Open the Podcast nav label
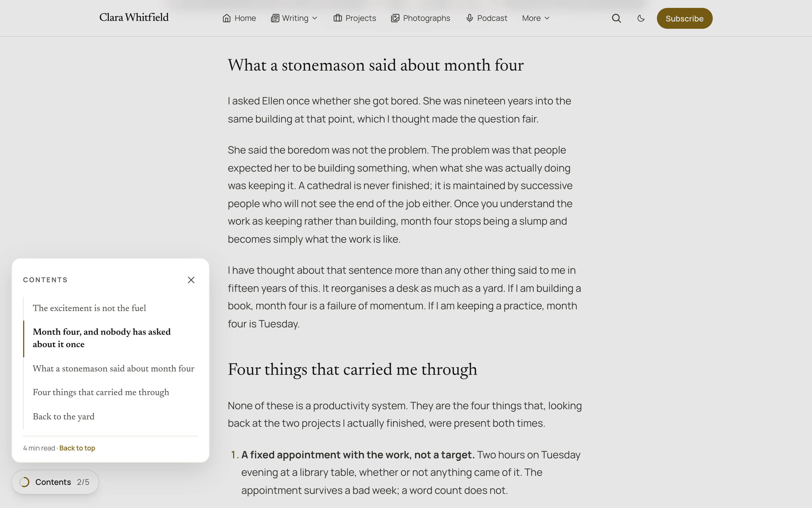Screen dimensions: 812x508 point(492,18)
